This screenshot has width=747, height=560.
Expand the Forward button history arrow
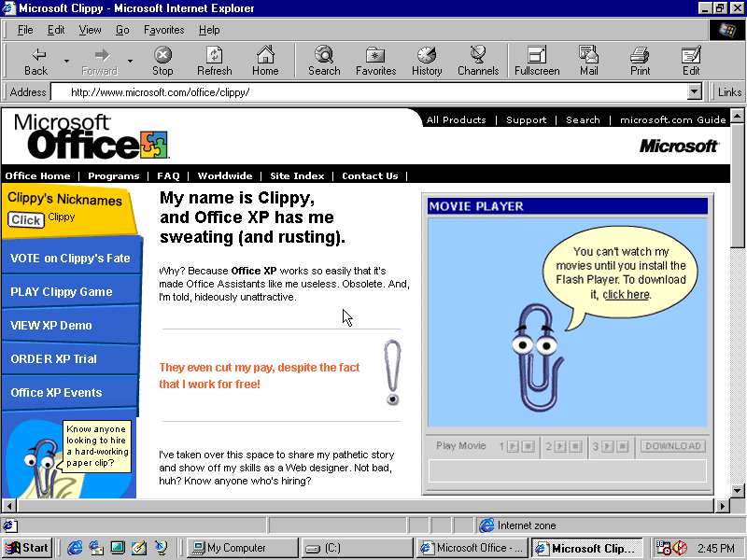click(130, 61)
